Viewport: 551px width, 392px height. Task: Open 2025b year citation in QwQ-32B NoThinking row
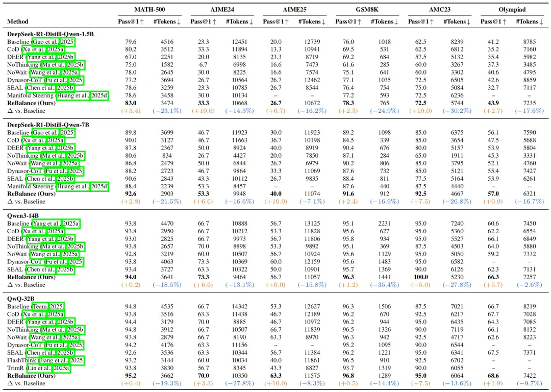pos(75,330)
